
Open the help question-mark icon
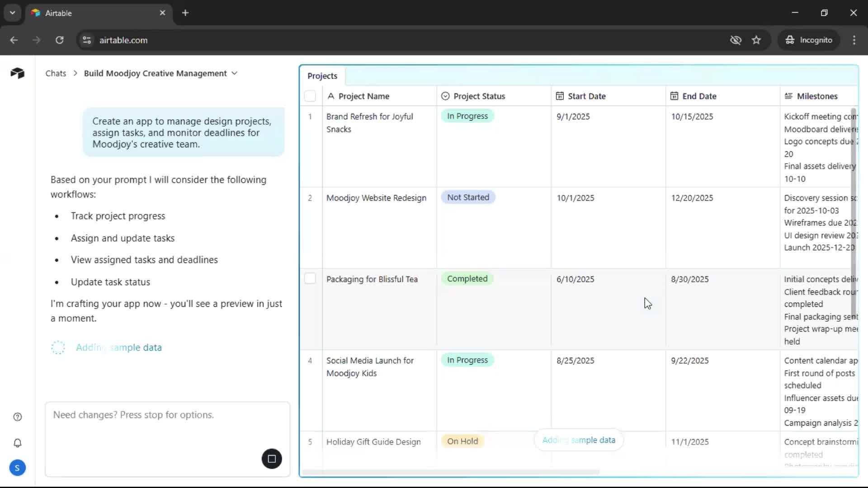tap(18, 417)
